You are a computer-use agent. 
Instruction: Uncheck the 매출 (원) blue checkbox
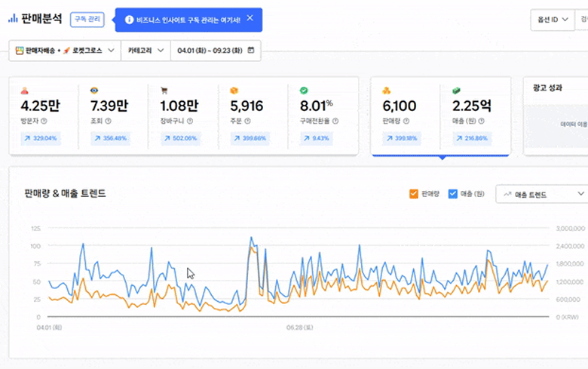click(x=453, y=194)
